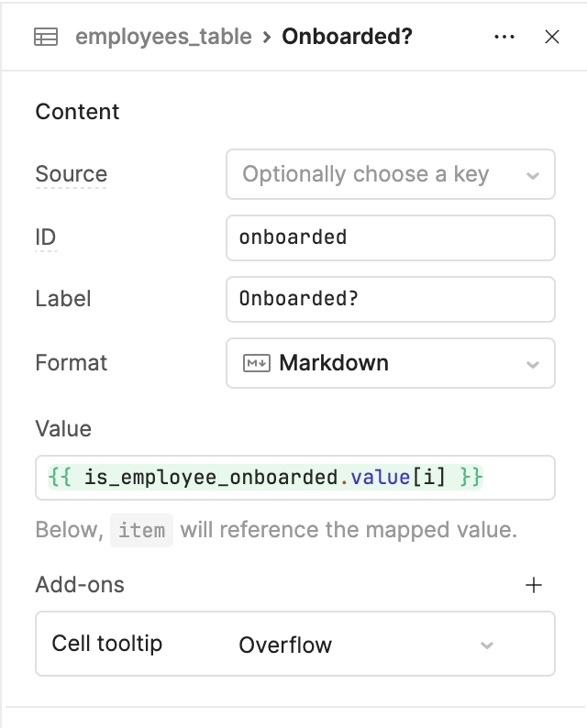Screen dimensions: 587x728
Task: Expand the Source key dropdown chevron
Action: coord(533,175)
